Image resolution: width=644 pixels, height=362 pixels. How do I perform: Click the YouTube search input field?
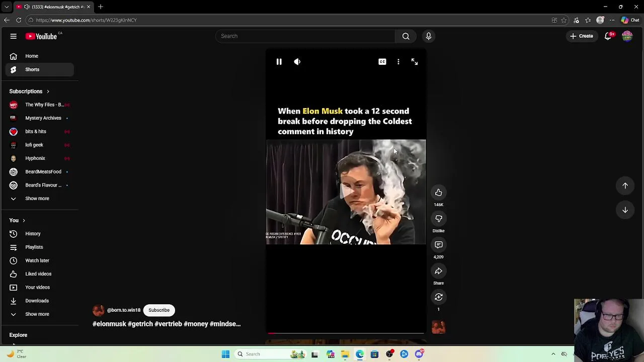click(305, 36)
